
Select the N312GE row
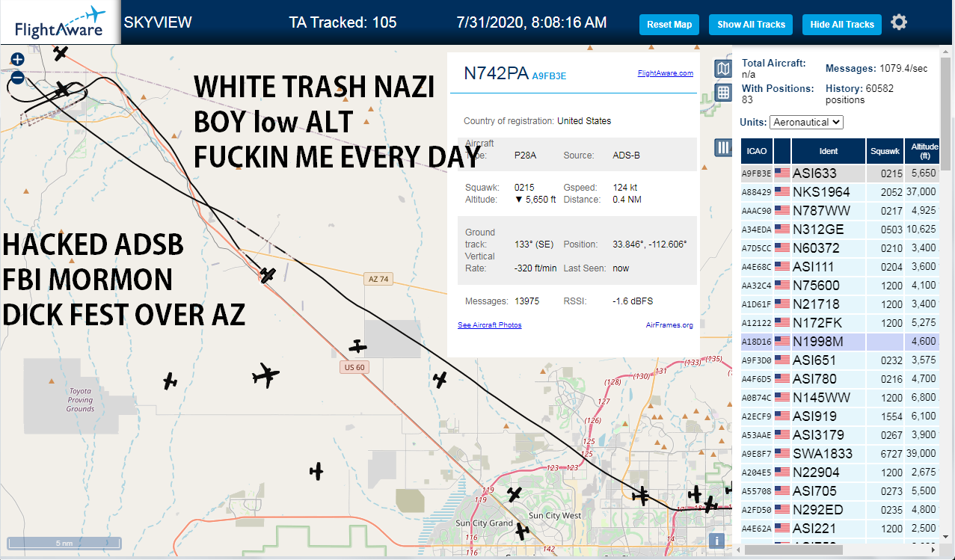tap(840, 230)
